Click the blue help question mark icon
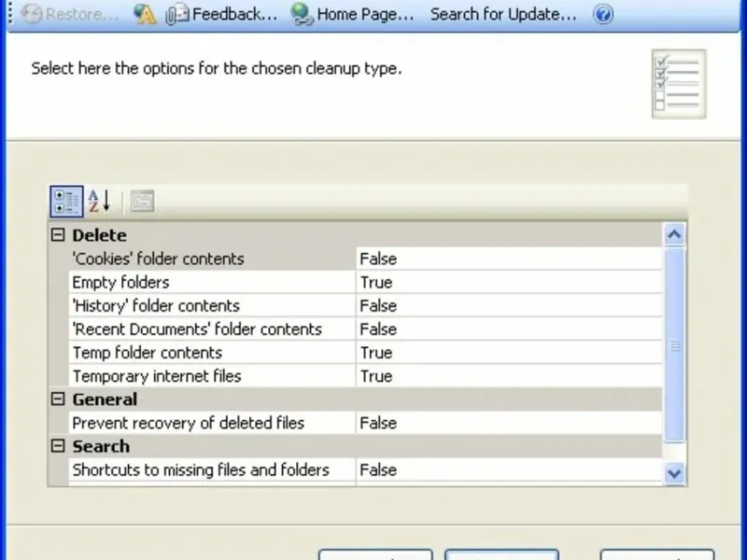 603,14
